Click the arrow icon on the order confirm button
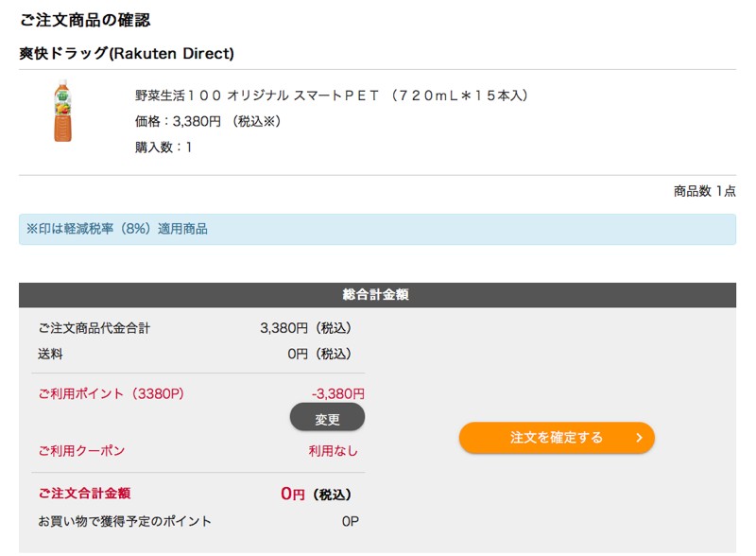Image resolution: width=756 pixels, height=556 pixels. [x=640, y=437]
